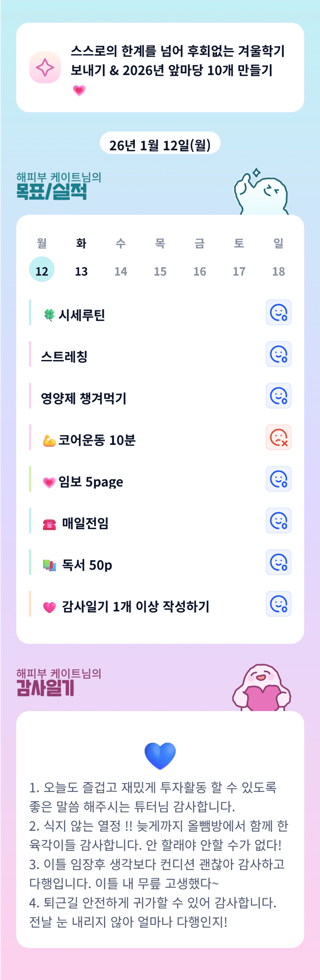The width and height of the screenshot is (320, 980).
Task: Click the red telephone icon beside 매일전임
Action: pyautogui.click(x=49, y=524)
